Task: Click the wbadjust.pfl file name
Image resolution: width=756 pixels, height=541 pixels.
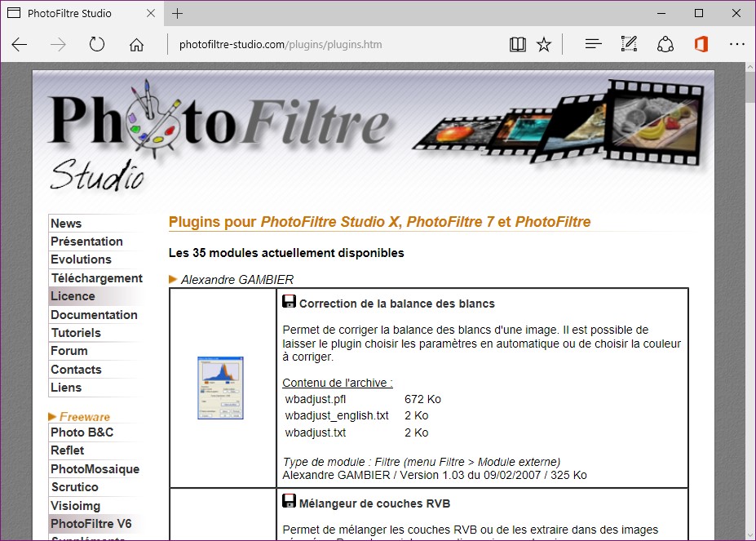Action: point(316,399)
